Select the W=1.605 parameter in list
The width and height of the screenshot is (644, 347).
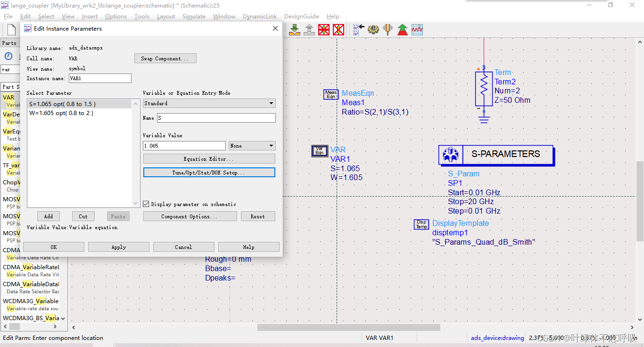tap(61, 113)
